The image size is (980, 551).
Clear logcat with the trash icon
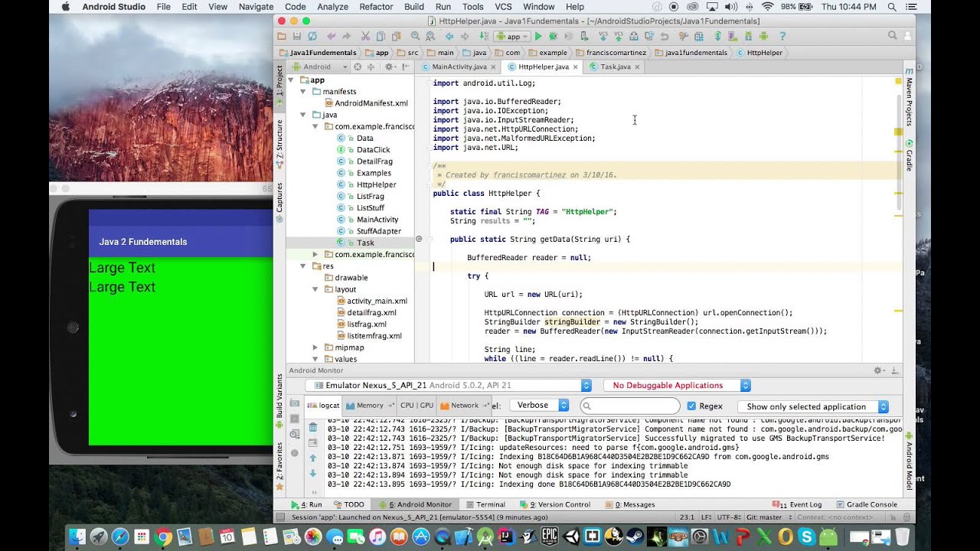coord(312,427)
